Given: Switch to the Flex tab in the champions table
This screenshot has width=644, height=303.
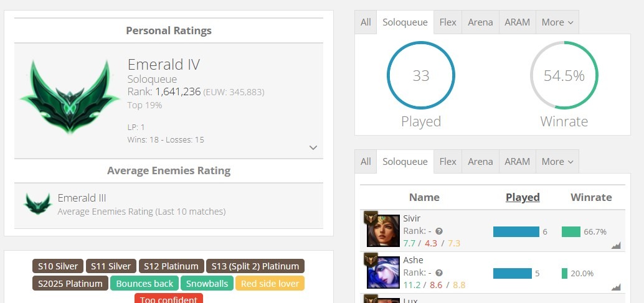Looking at the screenshot, I should coord(448,162).
